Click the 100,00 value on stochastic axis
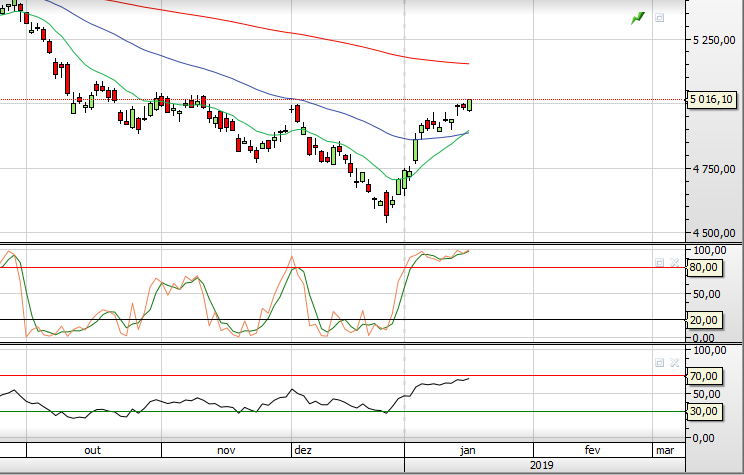Image resolution: width=744 pixels, height=475 pixels. [710, 250]
